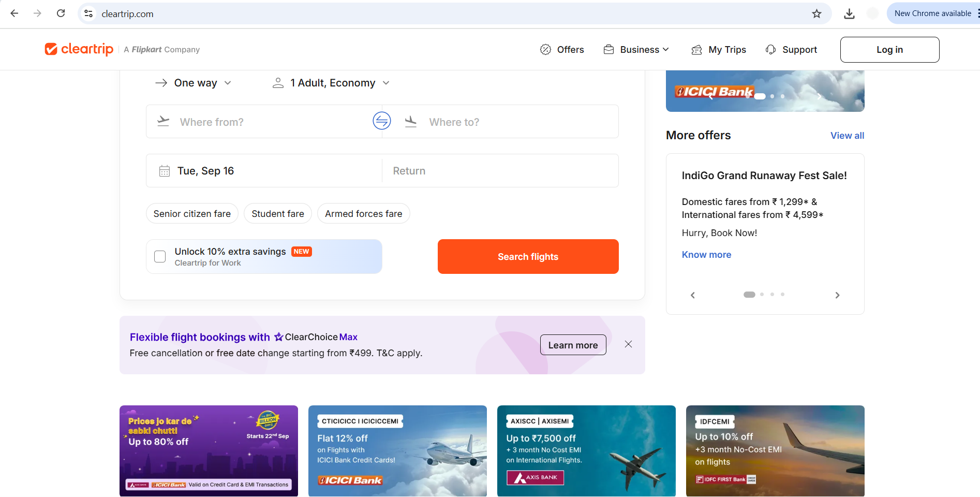Select the Student fare option

click(x=278, y=214)
